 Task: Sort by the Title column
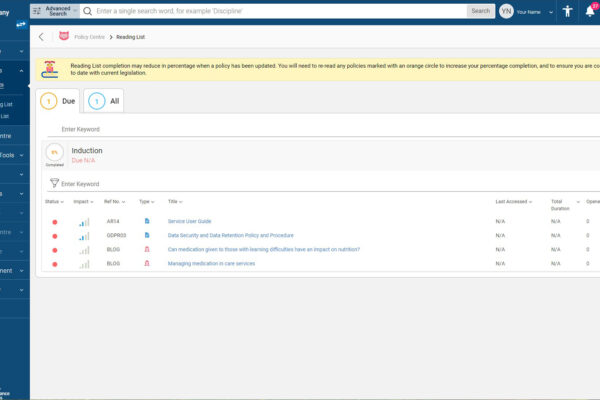point(175,202)
